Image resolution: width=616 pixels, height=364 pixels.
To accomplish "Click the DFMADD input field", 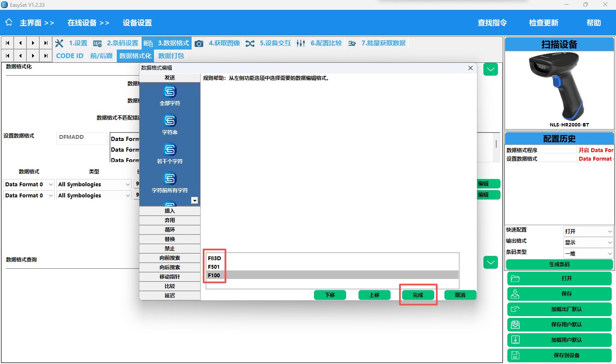I will 82,138.
